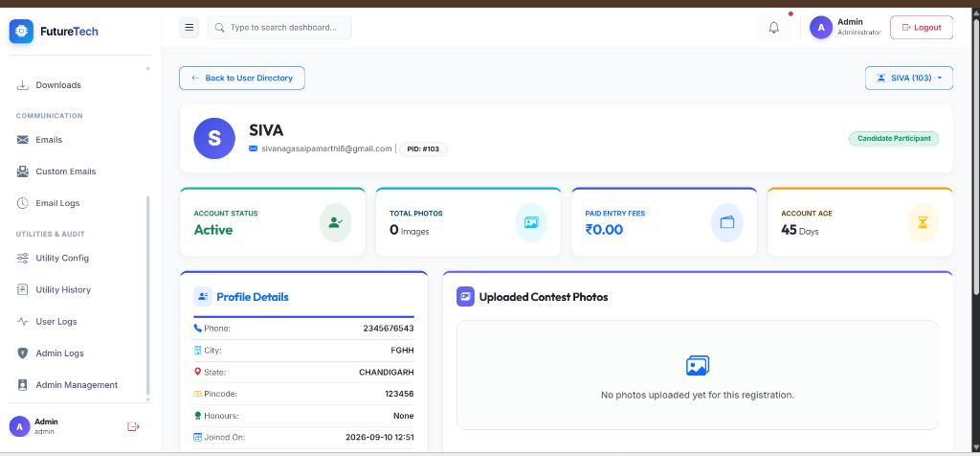Click the Active account status text

click(213, 230)
